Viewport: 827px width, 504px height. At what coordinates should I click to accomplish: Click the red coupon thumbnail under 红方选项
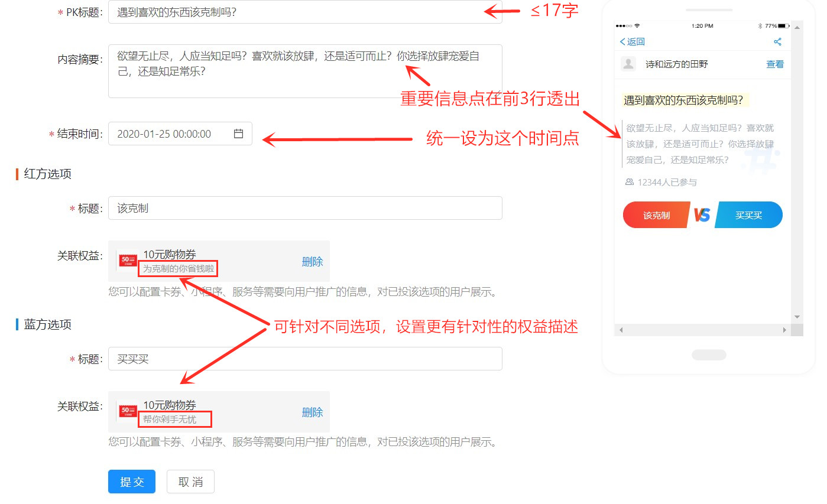[x=128, y=260]
